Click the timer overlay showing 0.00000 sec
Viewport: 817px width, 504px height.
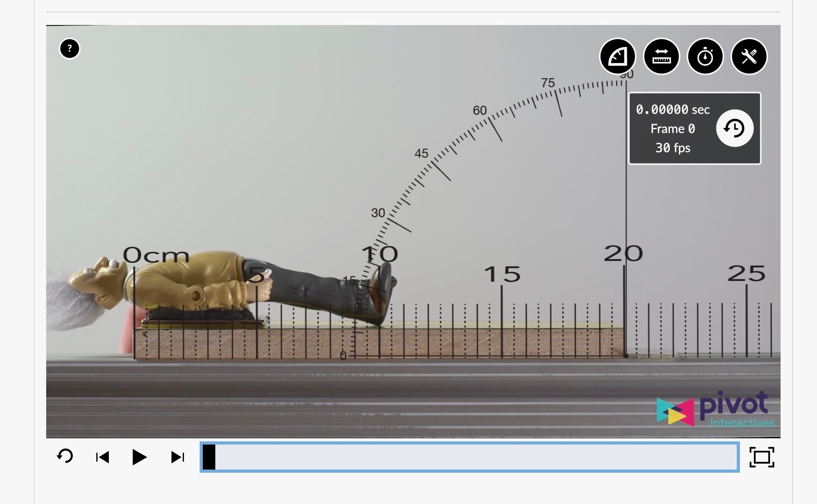coord(672,110)
